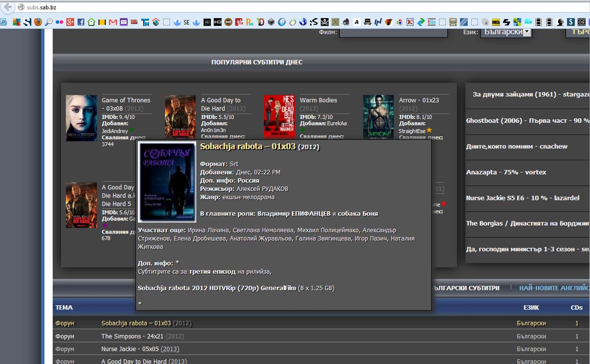
Task: Sort by CDs column header
Action: coord(577,308)
